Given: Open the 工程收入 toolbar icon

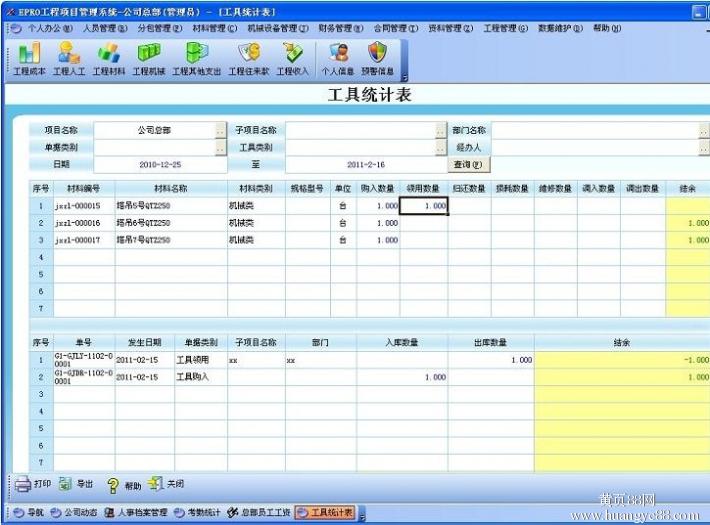Looking at the screenshot, I should (x=293, y=58).
